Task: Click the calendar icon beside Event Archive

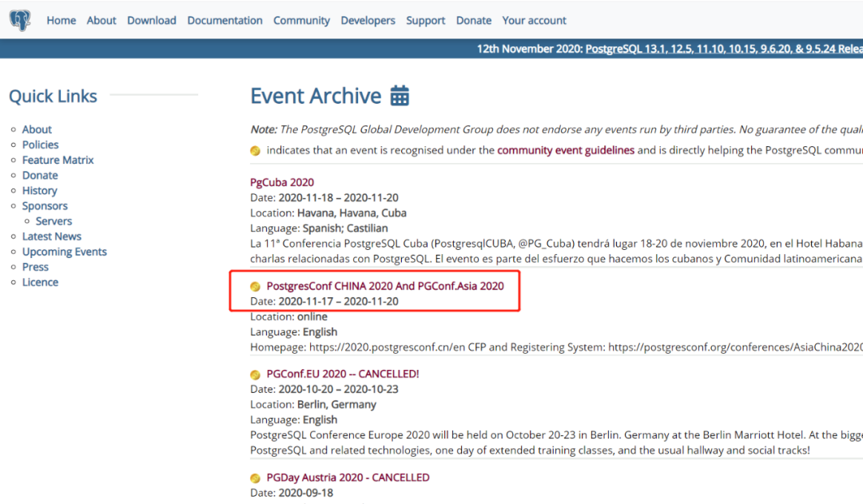Action: (400, 96)
